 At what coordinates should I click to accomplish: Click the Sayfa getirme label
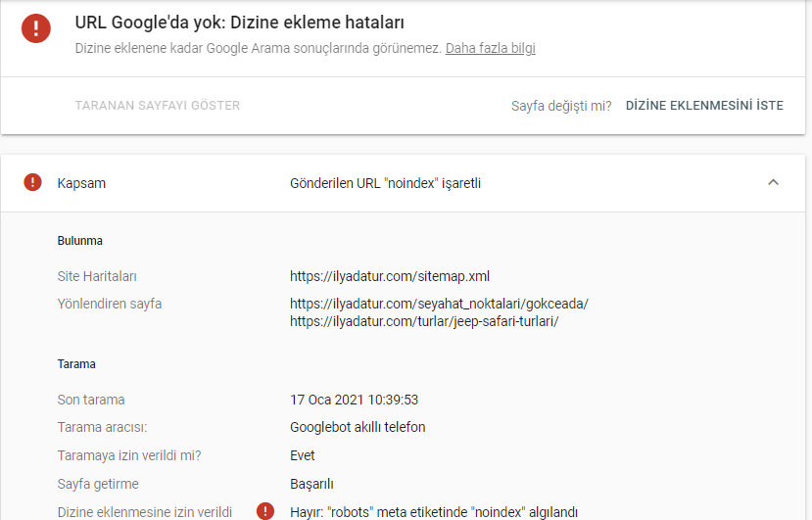98,485
